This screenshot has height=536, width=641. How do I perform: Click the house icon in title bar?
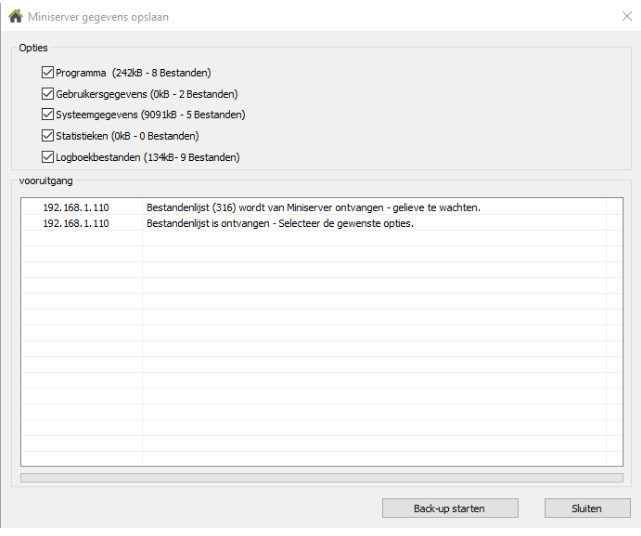point(14,16)
